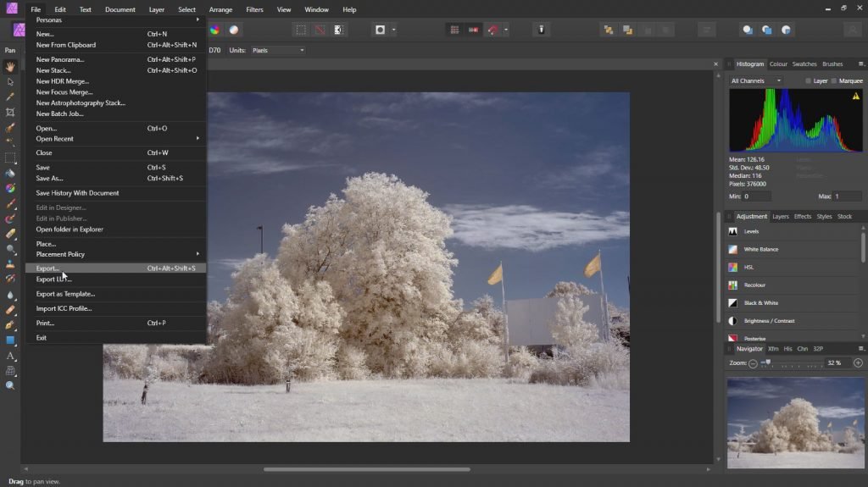Tick the Marquee checkbox in Histogram
Viewport: 868px width, 487px height.
click(834, 81)
